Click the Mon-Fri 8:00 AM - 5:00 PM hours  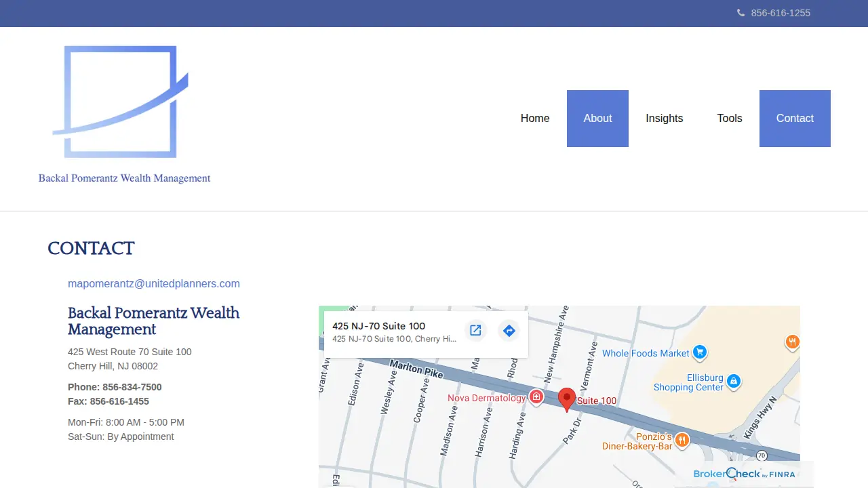point(126,422)
